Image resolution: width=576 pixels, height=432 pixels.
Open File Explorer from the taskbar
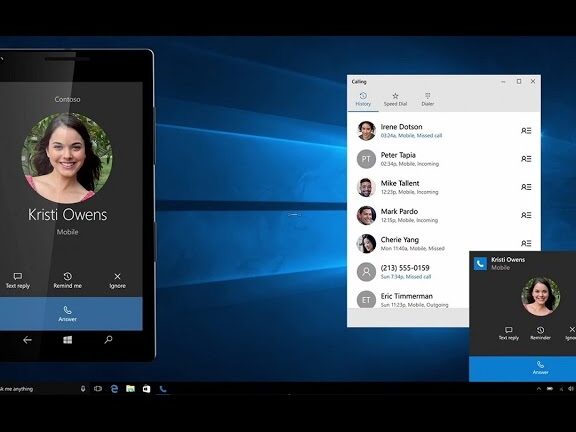coord(130,388)
